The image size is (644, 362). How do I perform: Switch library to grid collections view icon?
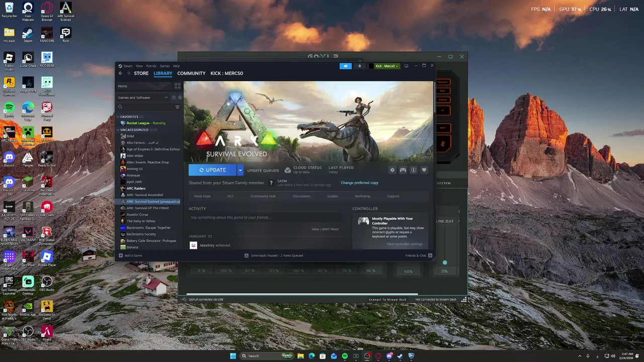pyautogui.click(x=177, y=86)
